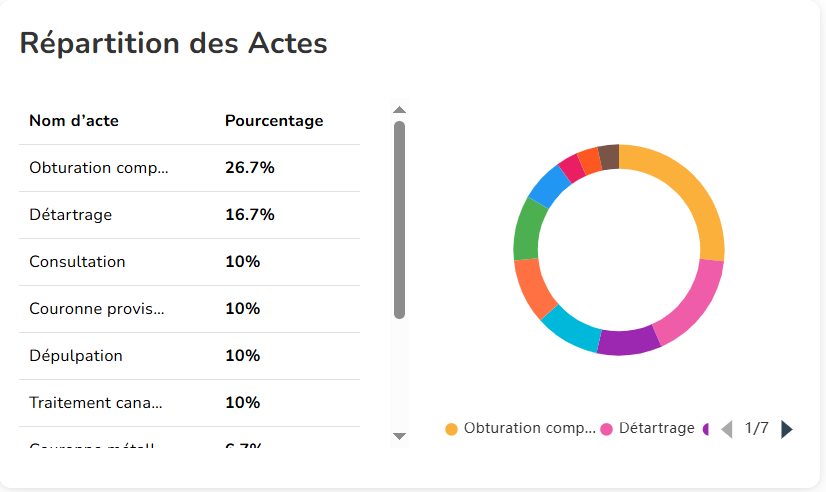Select the Traitement canalaire table row
This screenshot has width=826, height=492.
189,403
